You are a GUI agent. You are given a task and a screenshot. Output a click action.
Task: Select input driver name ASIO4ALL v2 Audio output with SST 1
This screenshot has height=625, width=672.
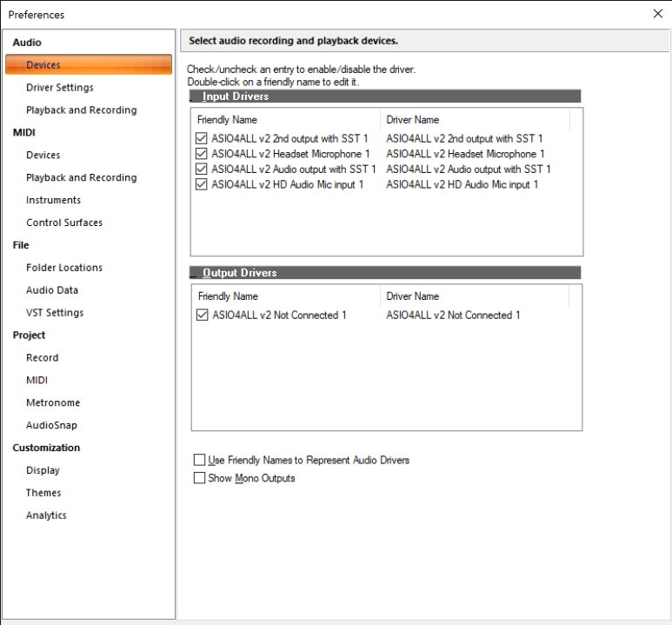click(469, 169)
